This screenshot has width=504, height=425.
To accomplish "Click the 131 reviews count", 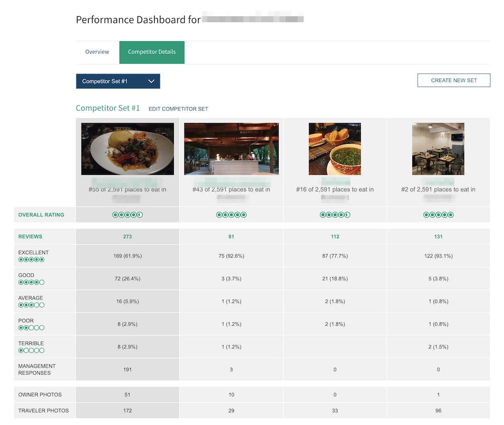I will tap(438, 236).
